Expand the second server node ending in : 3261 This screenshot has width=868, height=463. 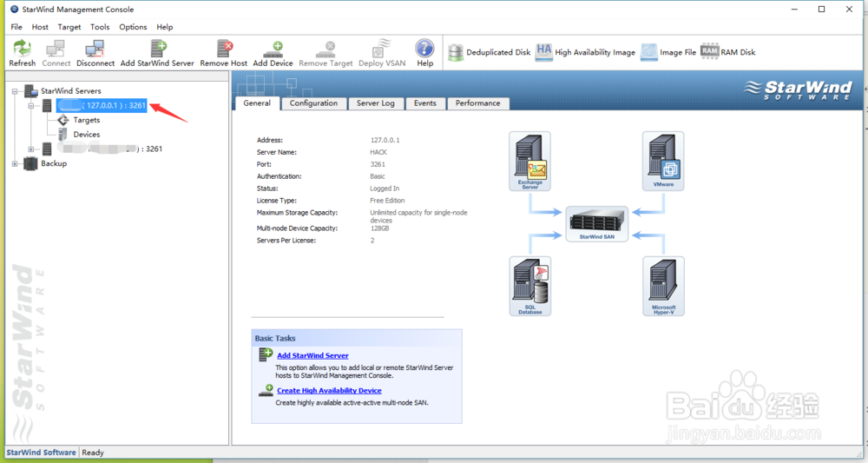pos(31,149)
